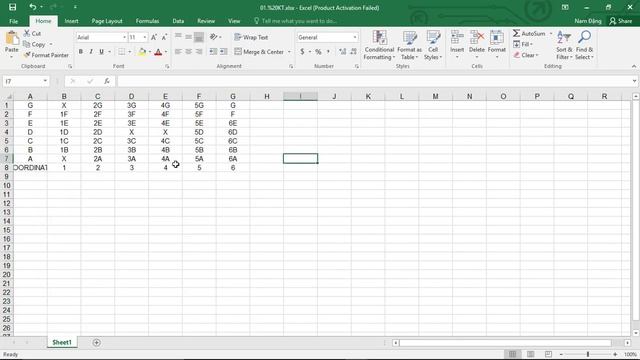Image resolution: width=640 pixels, height=360 pixels.
Task: Apply percent style
Action: [x=318, y=52]
